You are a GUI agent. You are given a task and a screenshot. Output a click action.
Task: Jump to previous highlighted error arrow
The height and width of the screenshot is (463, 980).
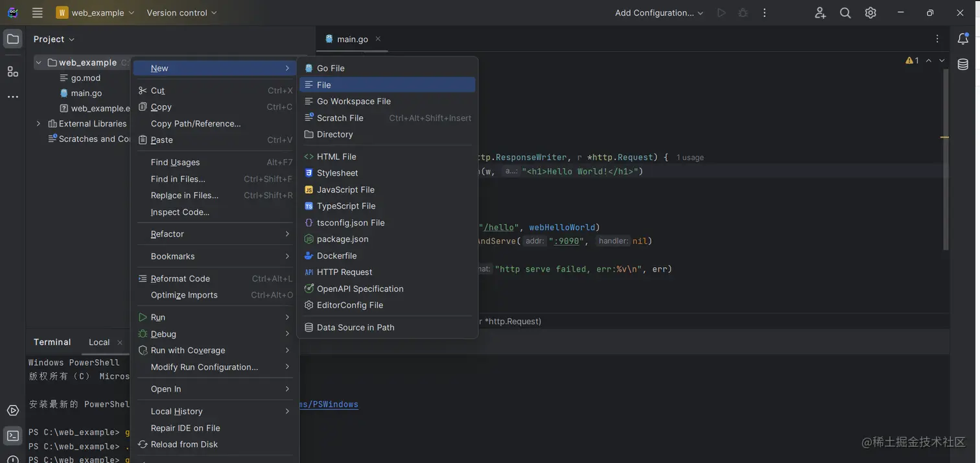coord(929,60)
